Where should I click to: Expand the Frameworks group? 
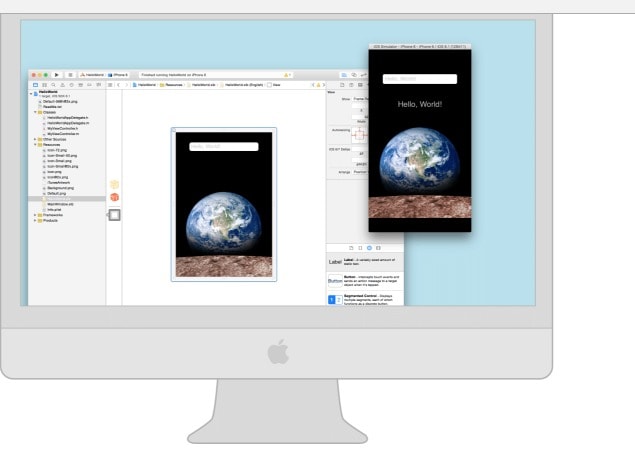(35, 215)
